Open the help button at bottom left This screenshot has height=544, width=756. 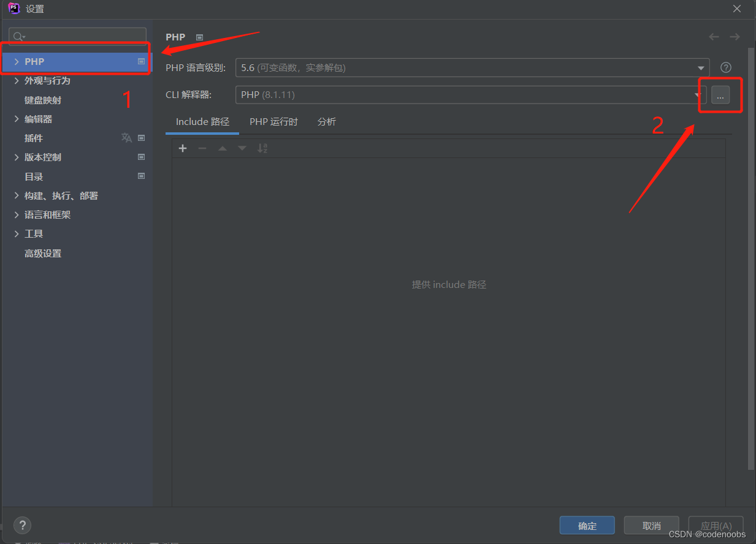point(22,525)
